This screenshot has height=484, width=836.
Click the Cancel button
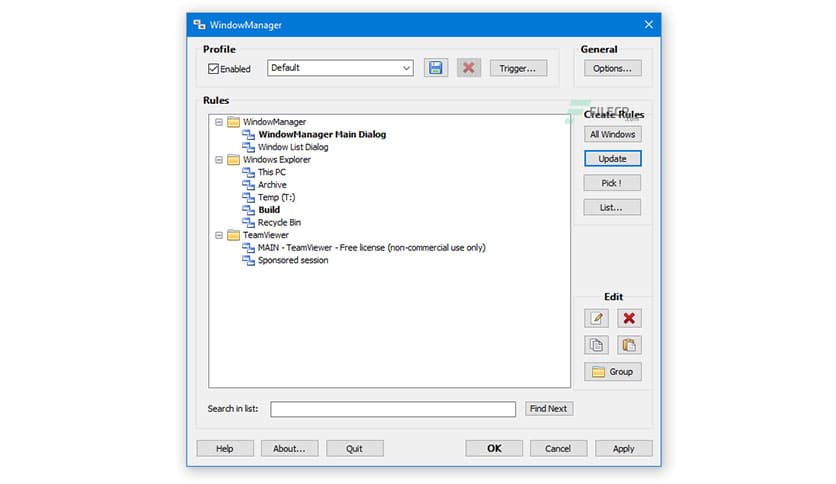coord(558,448)
